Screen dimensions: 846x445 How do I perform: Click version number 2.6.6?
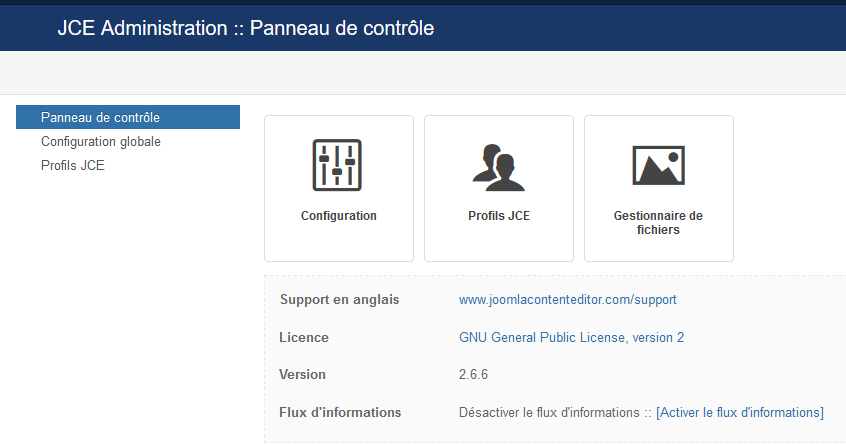click(473, 374)
